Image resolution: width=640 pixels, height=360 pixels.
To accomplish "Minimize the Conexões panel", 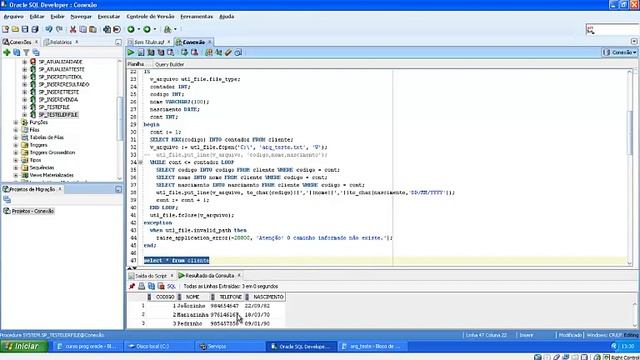I will tap(118, 42).
